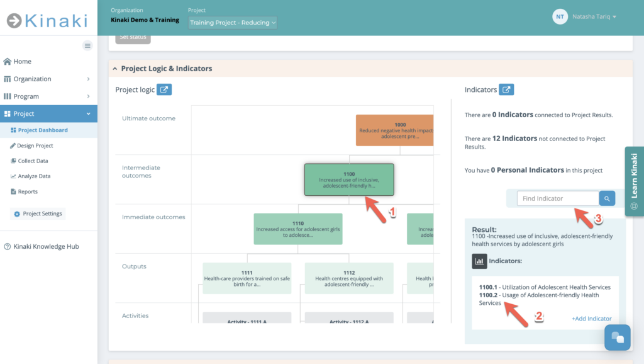Open the Organization menu item

point(33,79)
